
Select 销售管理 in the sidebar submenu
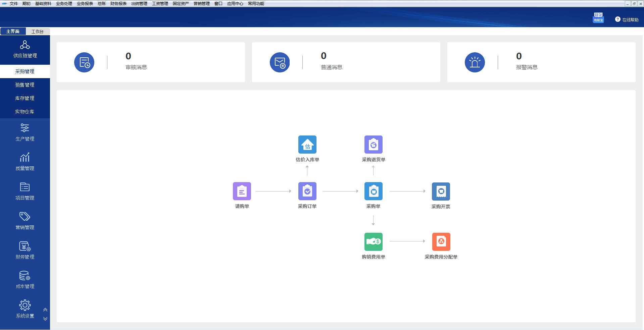[25, 85]
